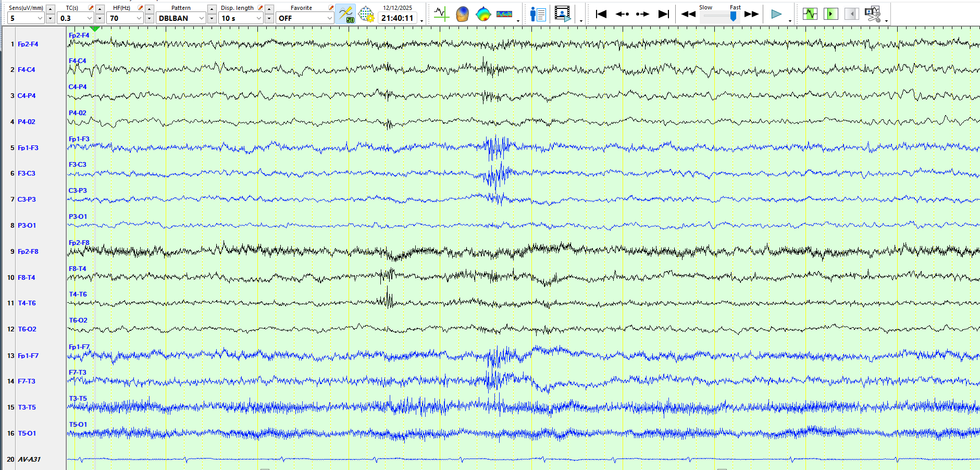Jump to the end of recording

click(x=664, y=14)
